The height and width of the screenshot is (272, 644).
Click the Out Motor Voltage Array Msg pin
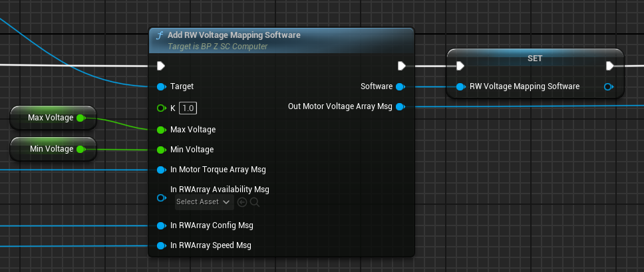[400, 106]
